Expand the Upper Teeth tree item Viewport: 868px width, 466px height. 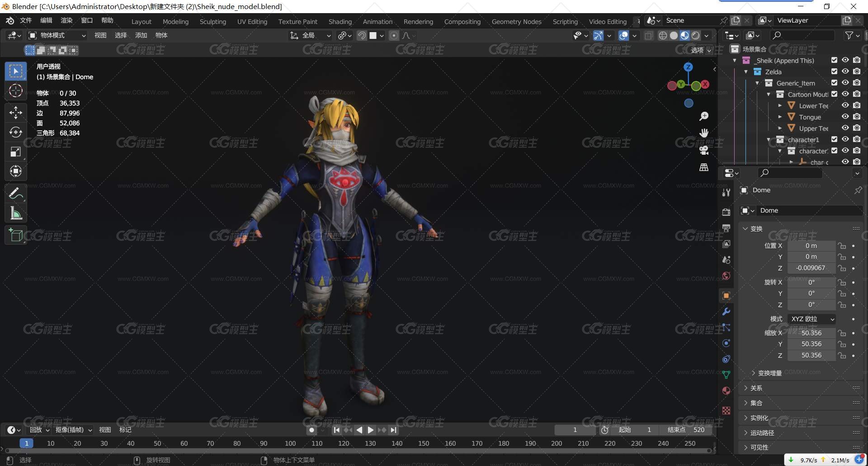[x=780, y=128]
